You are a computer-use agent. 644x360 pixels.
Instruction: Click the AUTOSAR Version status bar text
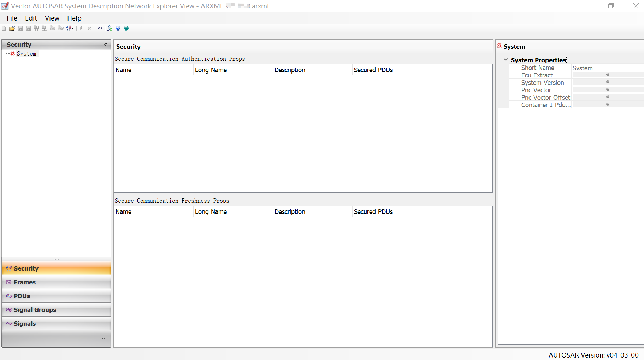pyautogui.click(x=593, y=355)
